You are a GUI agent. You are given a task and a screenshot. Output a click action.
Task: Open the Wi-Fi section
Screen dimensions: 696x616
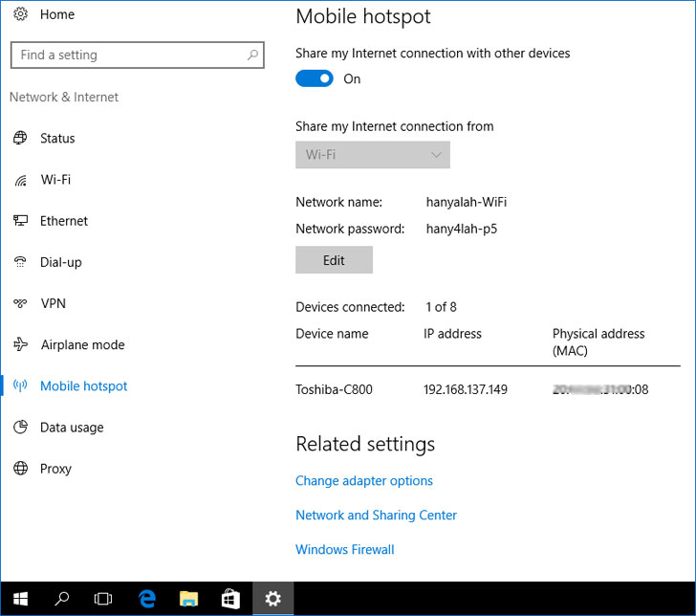55,180
